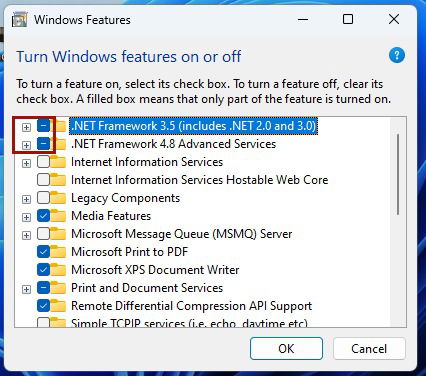The image size is (426, 376).
Task: Expand the Media Features node
Action: 26,217
